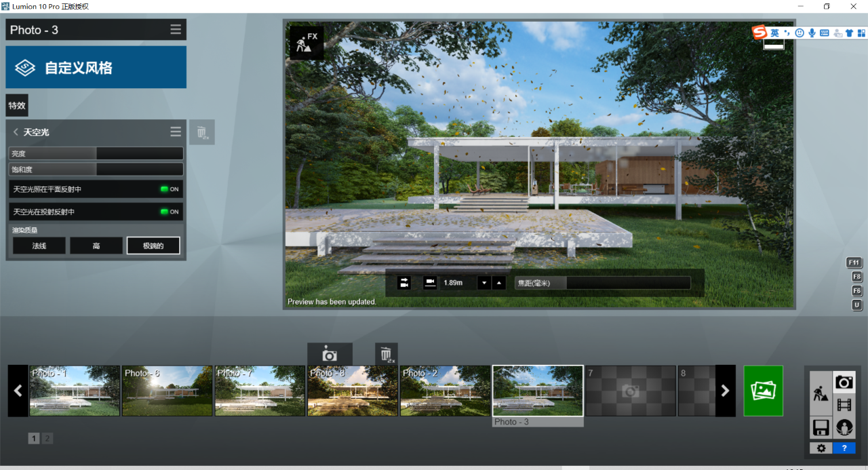Adjust the 饱和度 saturation slider
Image resolution: width=868 pixels, height=470 pixels.
click(x=96, y=169)
